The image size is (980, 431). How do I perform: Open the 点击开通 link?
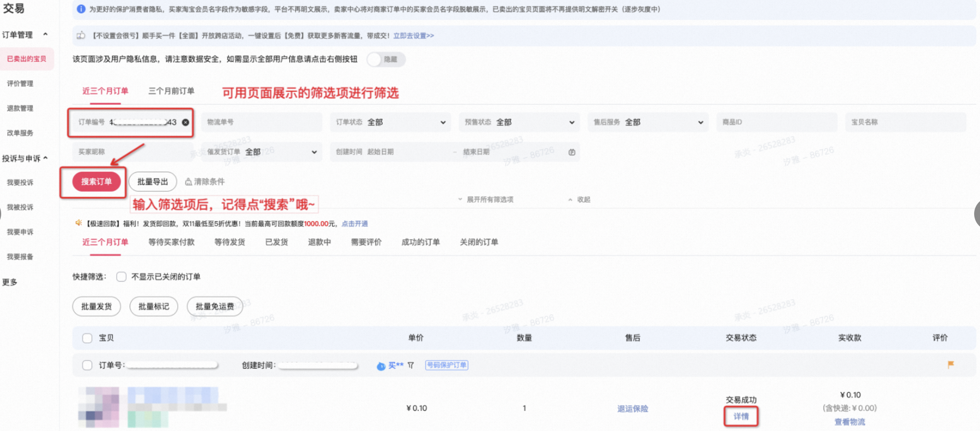[354, 224]
